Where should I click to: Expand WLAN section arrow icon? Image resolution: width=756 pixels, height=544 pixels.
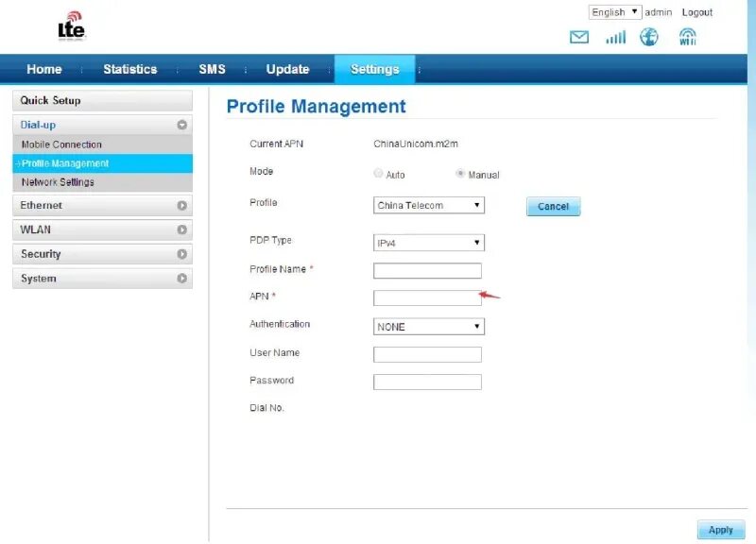coord(181,229)
